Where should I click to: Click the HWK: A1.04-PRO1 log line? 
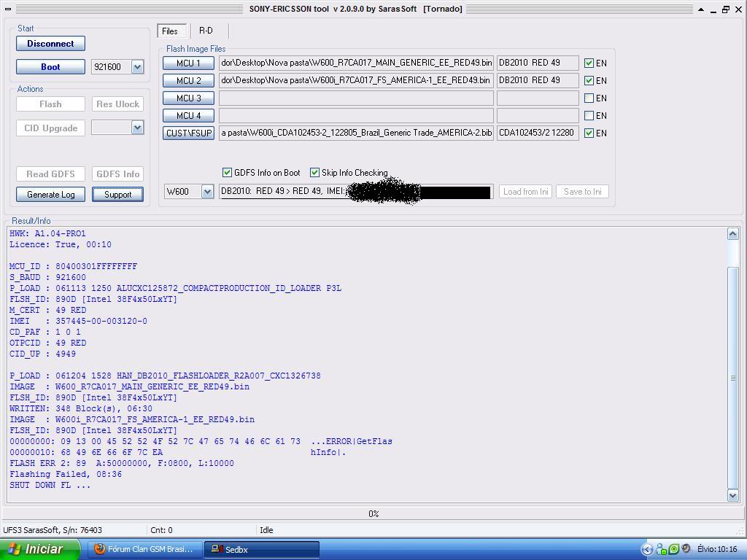[47, 233]
